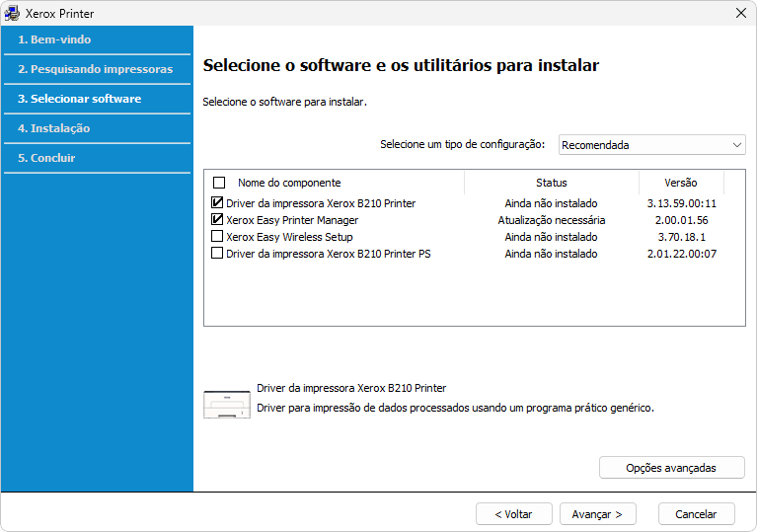Click version 2.00.01.56 cell
The height and width of the screenshot is (532, 757).
point(682,220)
